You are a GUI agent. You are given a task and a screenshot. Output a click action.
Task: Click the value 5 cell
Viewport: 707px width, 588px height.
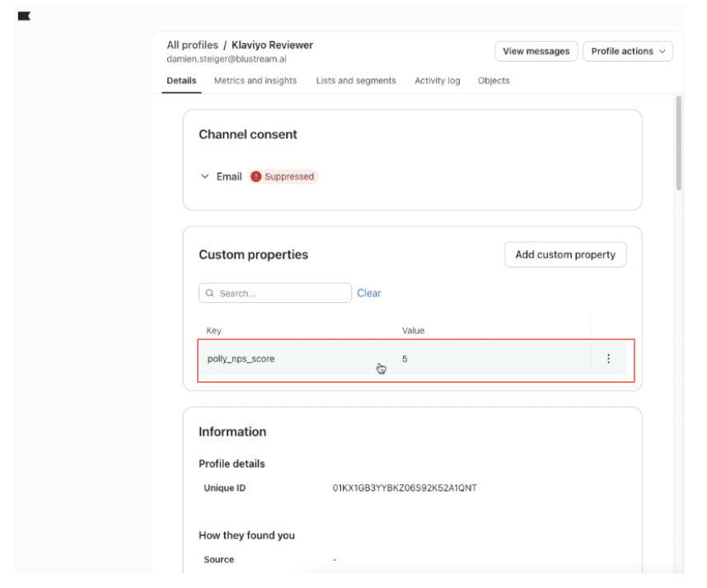(405, 359)
